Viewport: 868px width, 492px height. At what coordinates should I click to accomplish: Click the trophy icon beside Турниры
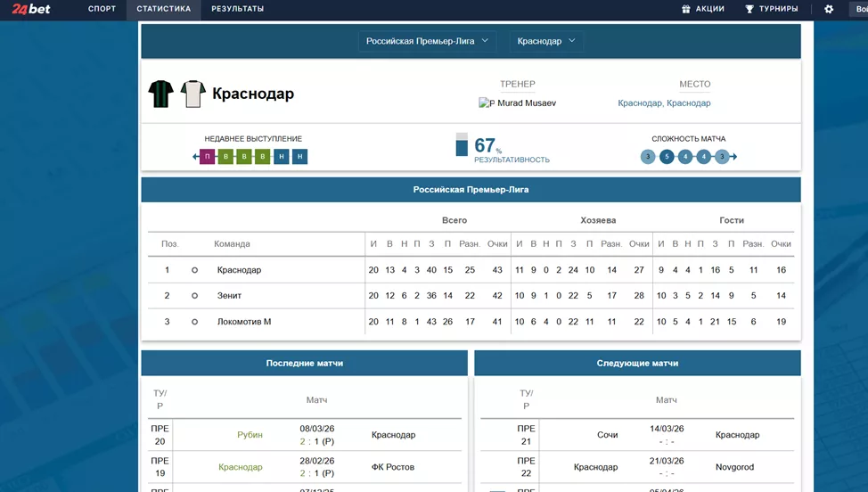749,9
